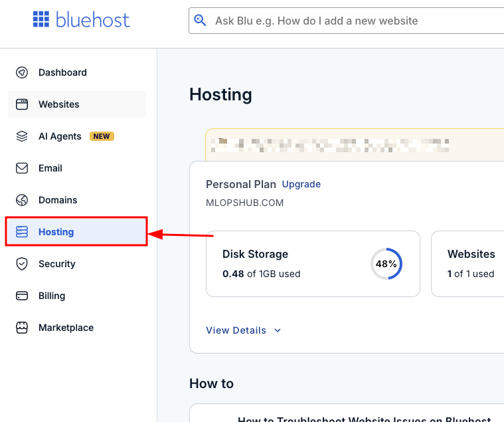
Task: Click the Personal Plan label
Action: click(x=241, y=184)
